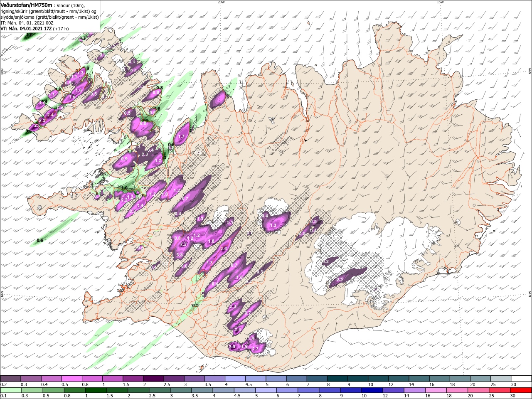
Task: Click the 0.5–0.8 medium green rain swatch
Action: click(x=53, y=390)
